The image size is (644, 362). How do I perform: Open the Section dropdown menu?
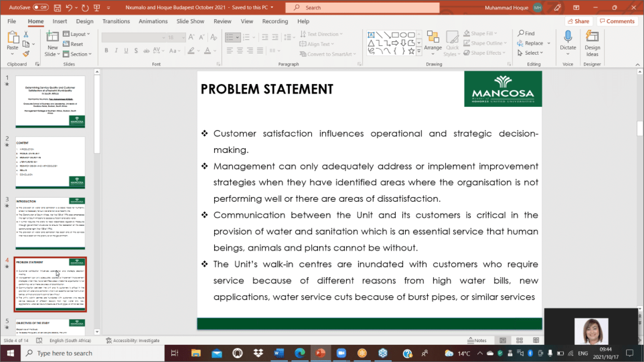(78, 54)
